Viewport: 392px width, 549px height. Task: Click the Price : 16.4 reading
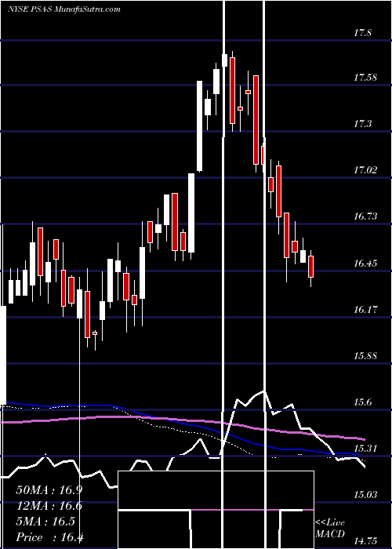[x=49, y=537]
